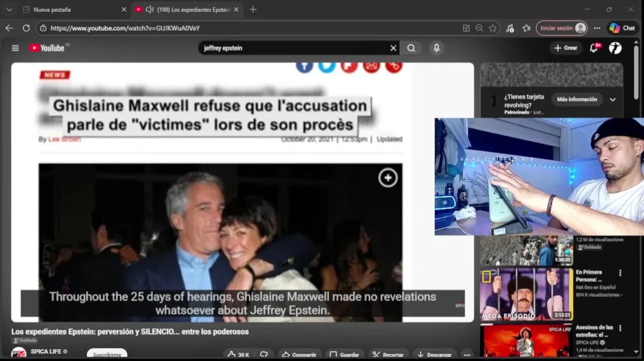This screenshot has height=361, width=644.
Task: View site information lock icon
Action: [x=44, y=28]
